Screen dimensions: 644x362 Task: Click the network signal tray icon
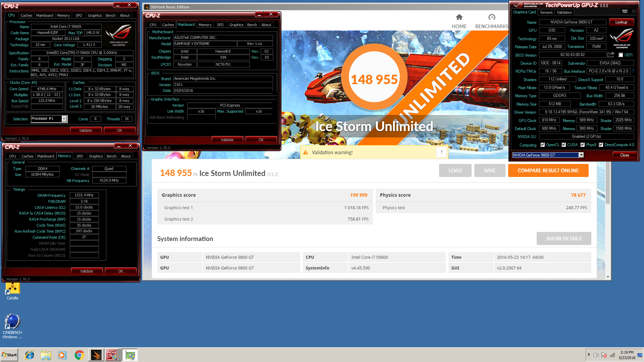[x=612, y=355]
